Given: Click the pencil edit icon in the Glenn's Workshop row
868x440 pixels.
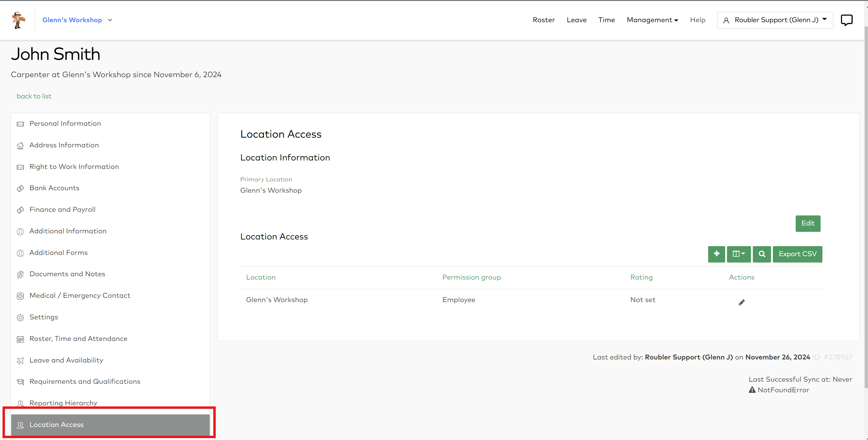Looking at the screenshot, I should click(x=741, y=303).
